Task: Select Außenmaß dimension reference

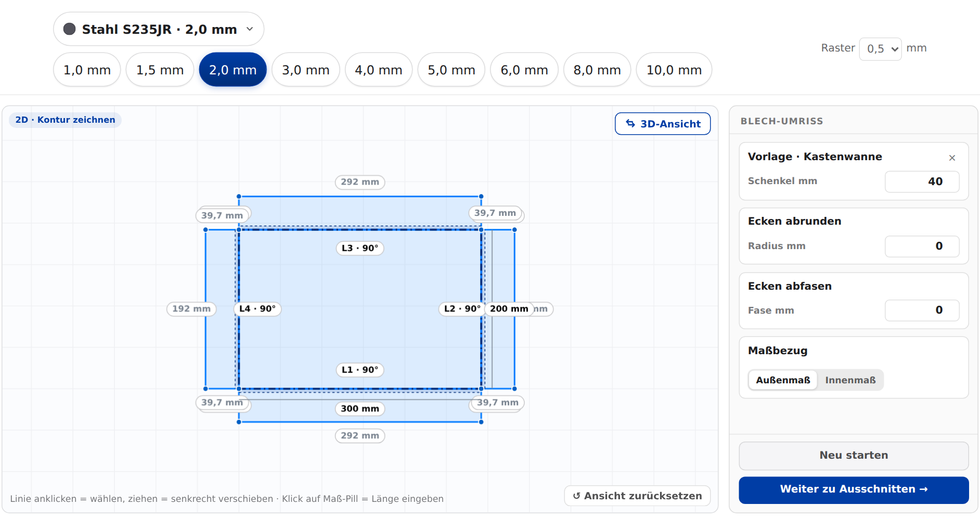Action: (783, 380)
